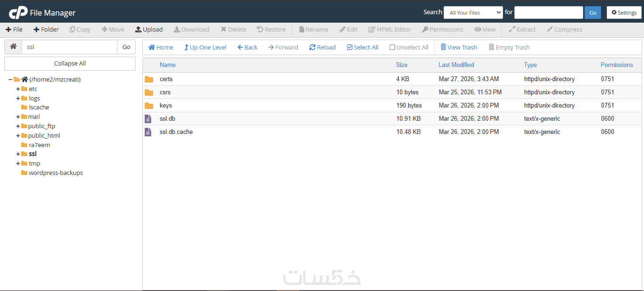This screenshot has width=644, height=291.
Task: Expand the ssl folder in tree
Action: point(18,154)
